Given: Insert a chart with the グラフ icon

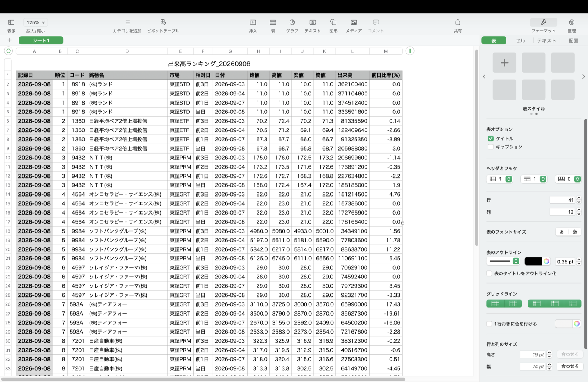Looking at the screenshot, I should pyautogui.click(x=292, y=22).
